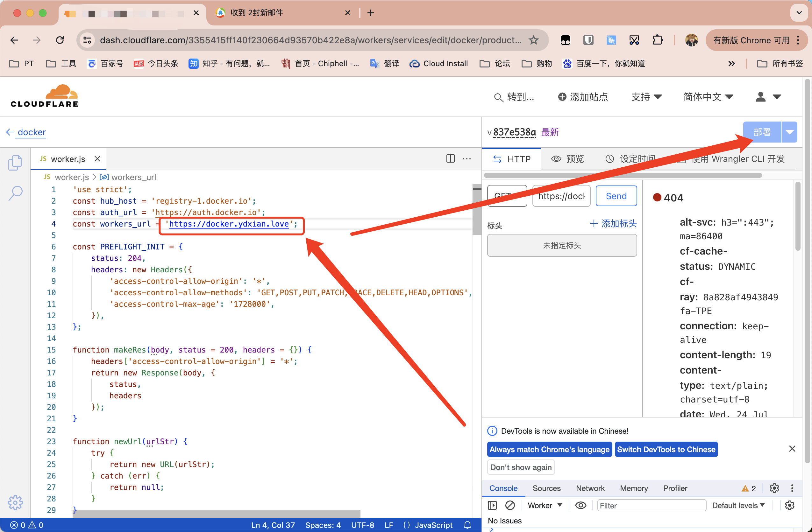Image resolution: width=812 pixels, height=532 pixels.
Task: Click the errors and warnings status indicator
Action: (x=27, y=525)
